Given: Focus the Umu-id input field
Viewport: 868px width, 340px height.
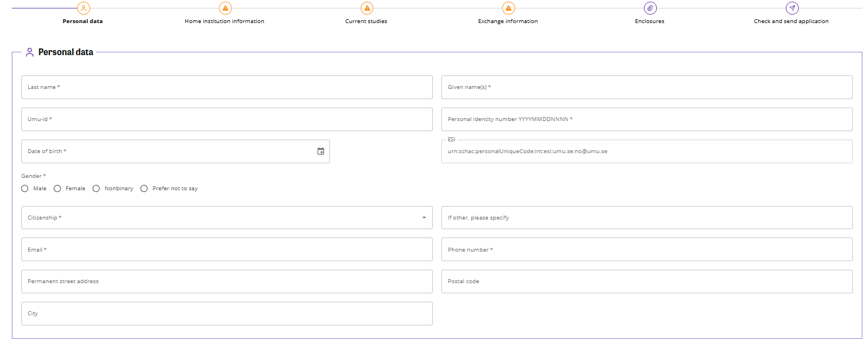Looking at the screenshot, I should point(227,119).
